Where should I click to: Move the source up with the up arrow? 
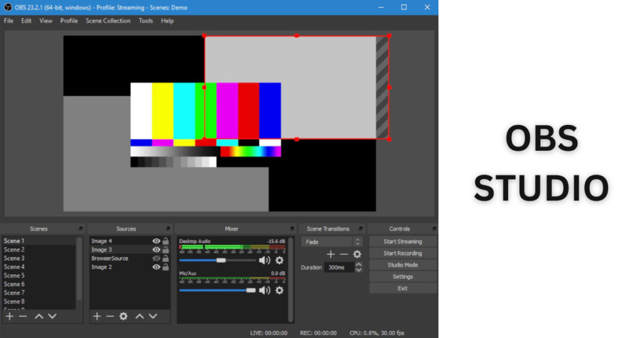coord(140,316)
